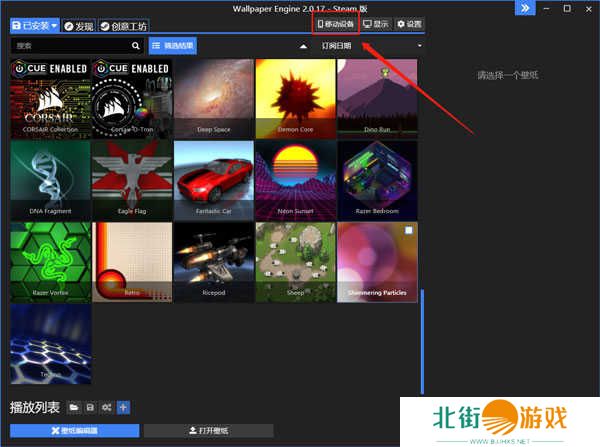Save the playlist with disk icon
The width and height of the screenshot is (600, 447).
coord(90,407)
